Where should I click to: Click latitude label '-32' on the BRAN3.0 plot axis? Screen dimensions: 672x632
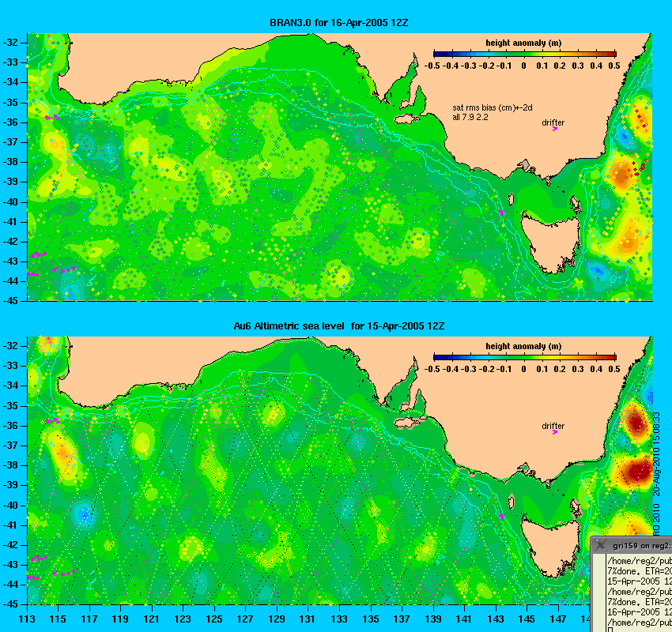click(x=10, y=43)
